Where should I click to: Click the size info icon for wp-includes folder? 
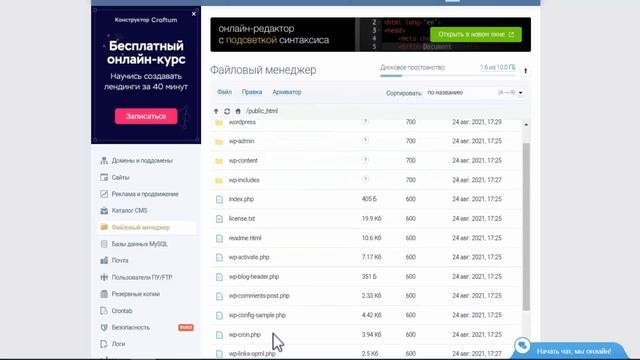click(x=365, y=179)
